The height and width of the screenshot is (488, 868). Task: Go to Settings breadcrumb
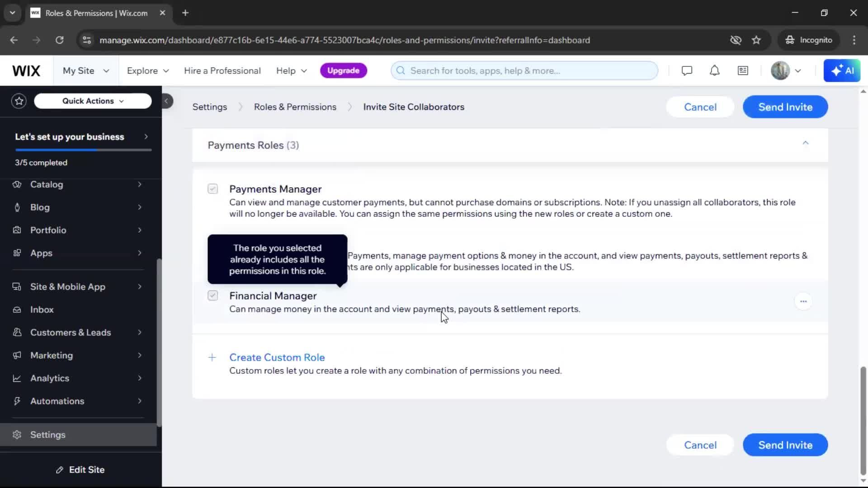click(x=210, y=107)
